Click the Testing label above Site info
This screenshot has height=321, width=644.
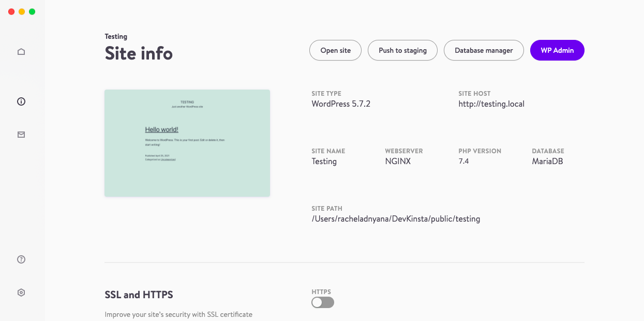116,37
